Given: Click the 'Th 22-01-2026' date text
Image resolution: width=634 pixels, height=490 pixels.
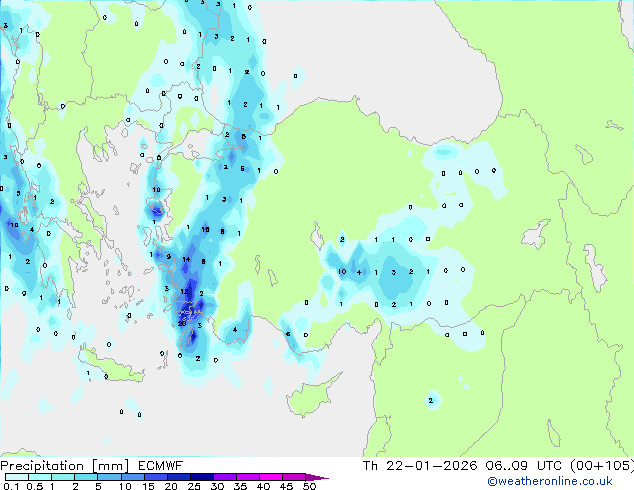Looking at the screenshot, I should (420, 466).
